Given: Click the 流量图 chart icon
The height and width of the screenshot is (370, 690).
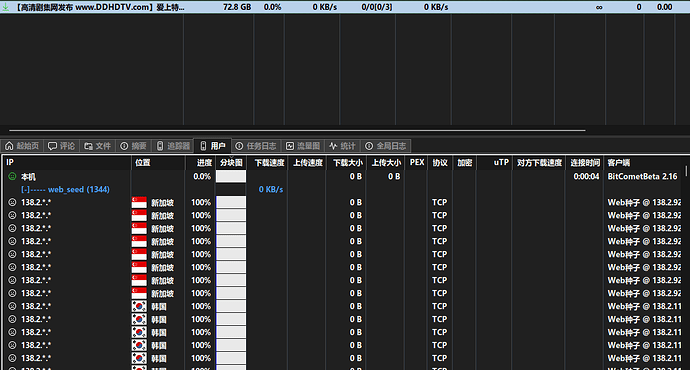Looking at the screenshot, I should click(x=290, y=146).
